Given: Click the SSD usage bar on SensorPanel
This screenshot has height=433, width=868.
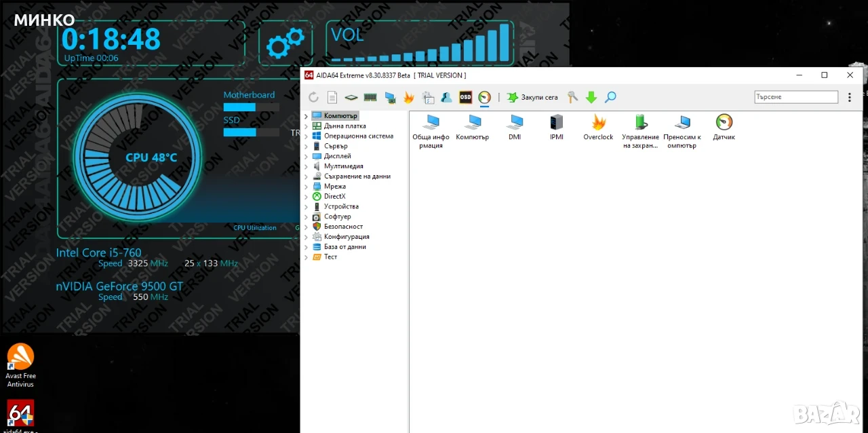Looking at the screenshot, I should (x=251, y=132).
